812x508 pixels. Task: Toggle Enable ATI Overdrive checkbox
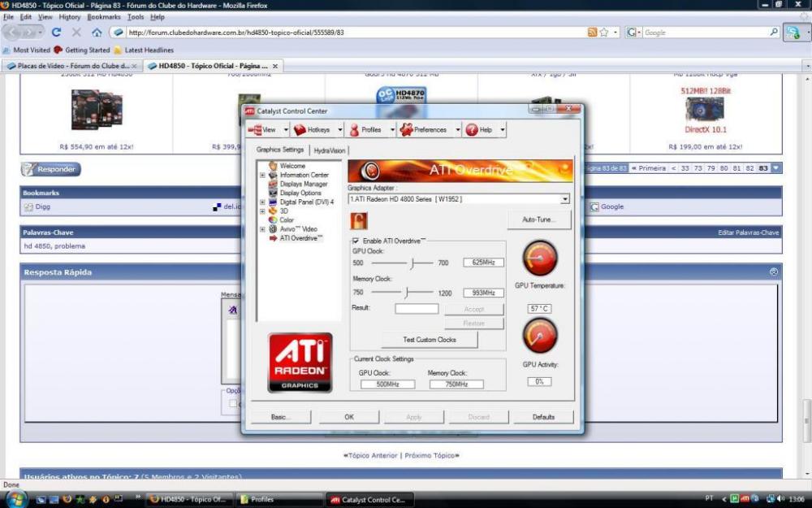(x=356, y=241)
